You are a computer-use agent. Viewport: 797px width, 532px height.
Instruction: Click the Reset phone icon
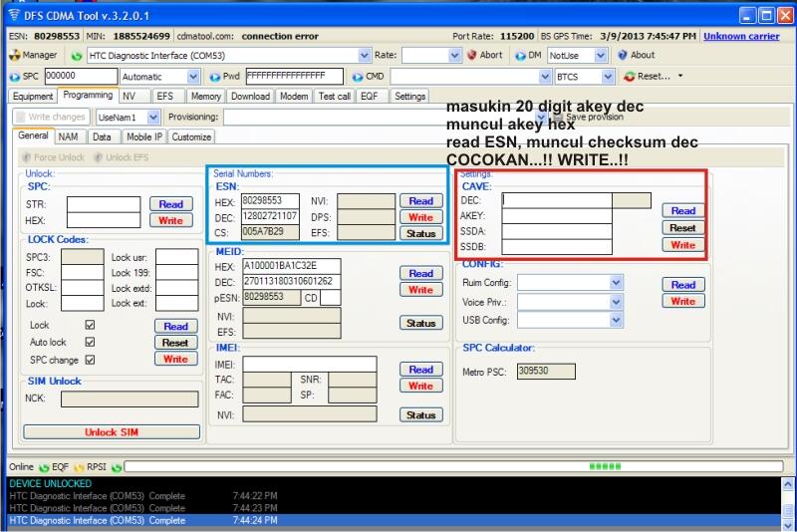point(630,77)
